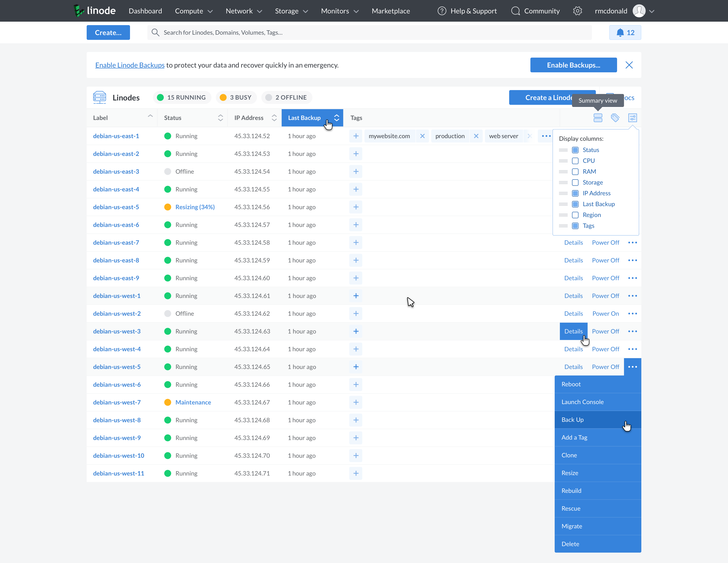Uncheck the Last Backup column checkbox

(x=575, y=204)
